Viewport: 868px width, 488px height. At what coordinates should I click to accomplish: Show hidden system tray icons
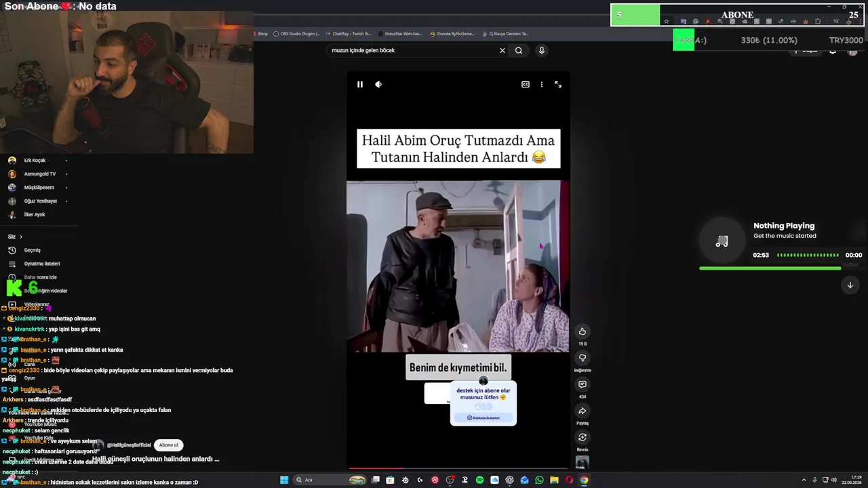[804, 480]
